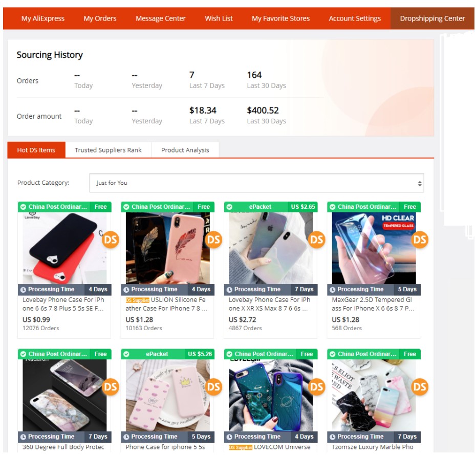Image resolution: width=476 pixels, height=455 pixels.
Task: Click the 10163 Orders count
Action: [144, 328]
